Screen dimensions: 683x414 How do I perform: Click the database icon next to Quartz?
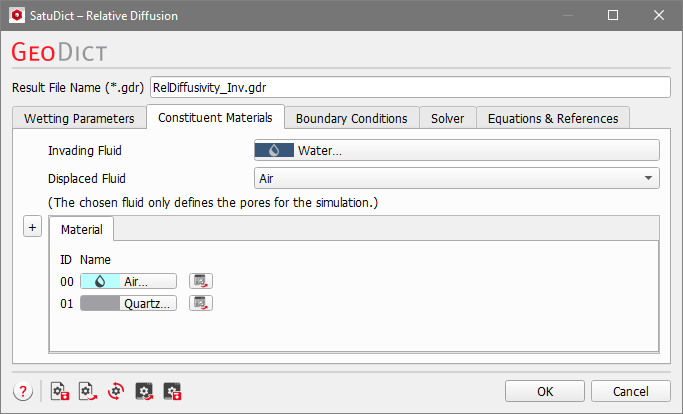201,303
